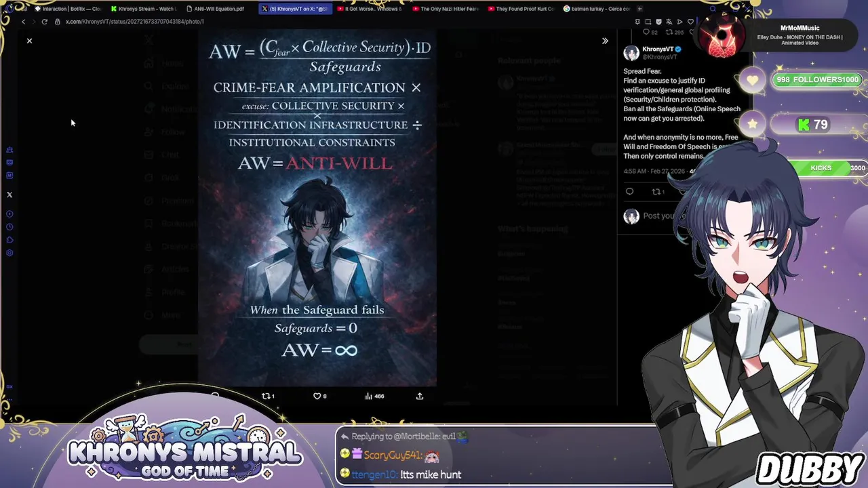The height and width of the screenshot is (488, 868).
Task: Click the small reply avatar beside 'Post your'
Action: pos(631,216)
